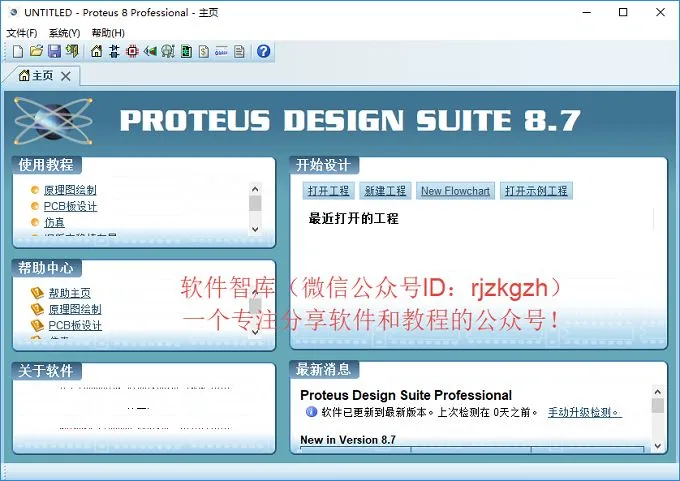
Task: Click the Open Project folder icon
Action: point(36,51)
